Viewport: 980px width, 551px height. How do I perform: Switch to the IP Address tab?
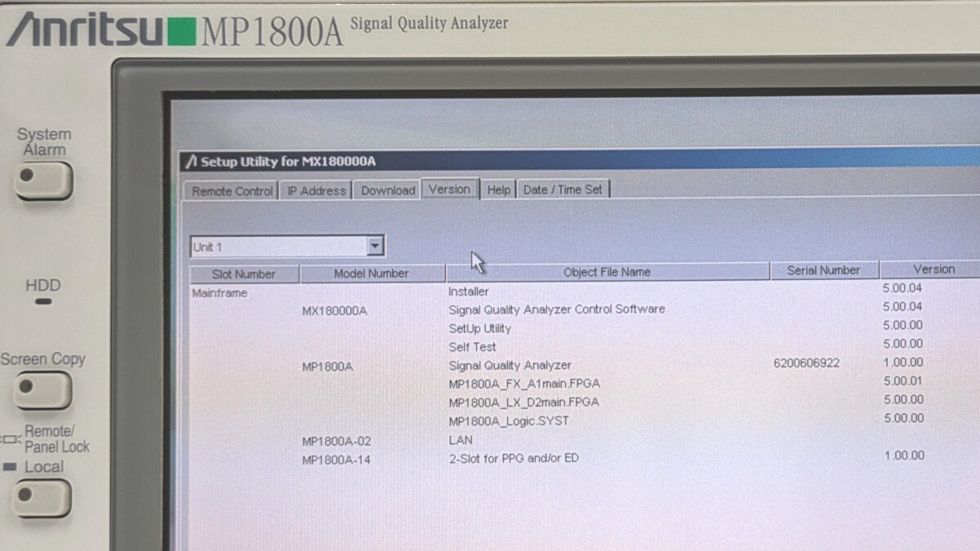pos(316,191)
